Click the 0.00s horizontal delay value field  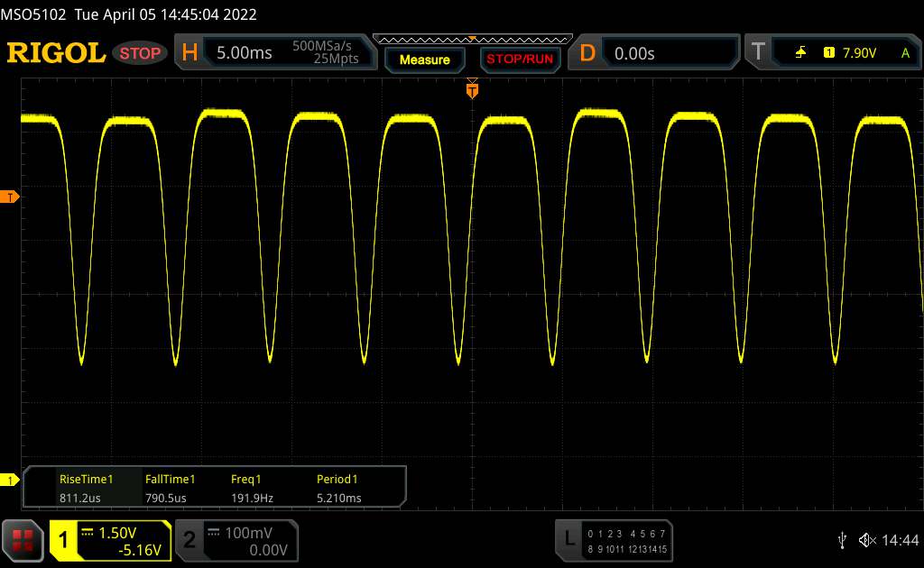[668, 53]
